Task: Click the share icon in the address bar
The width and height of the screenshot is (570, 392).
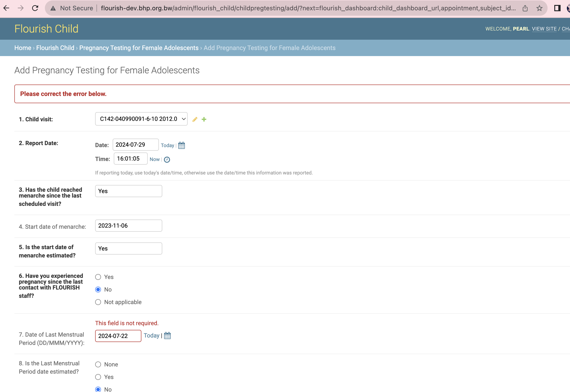Action: coord(525,8)
